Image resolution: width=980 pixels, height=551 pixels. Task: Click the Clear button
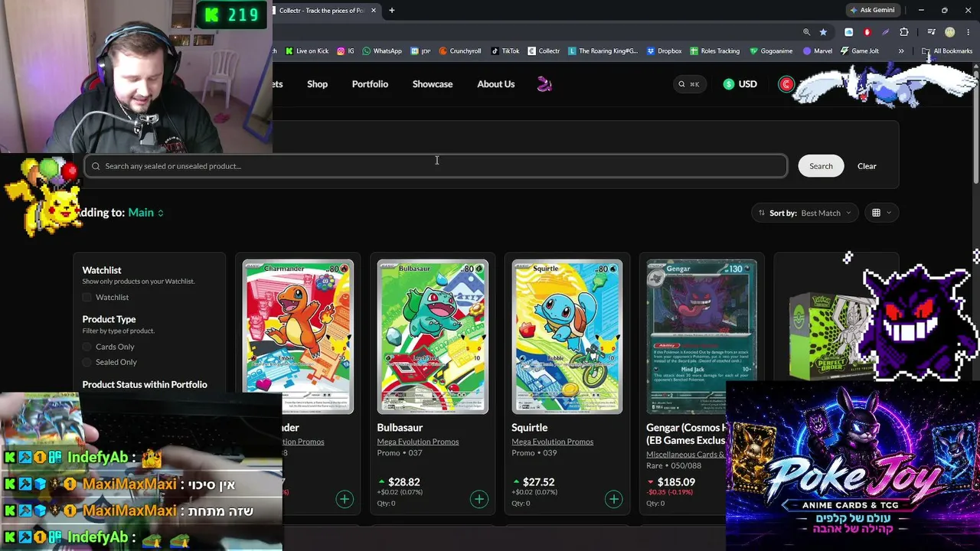click(x=867, y=166)
